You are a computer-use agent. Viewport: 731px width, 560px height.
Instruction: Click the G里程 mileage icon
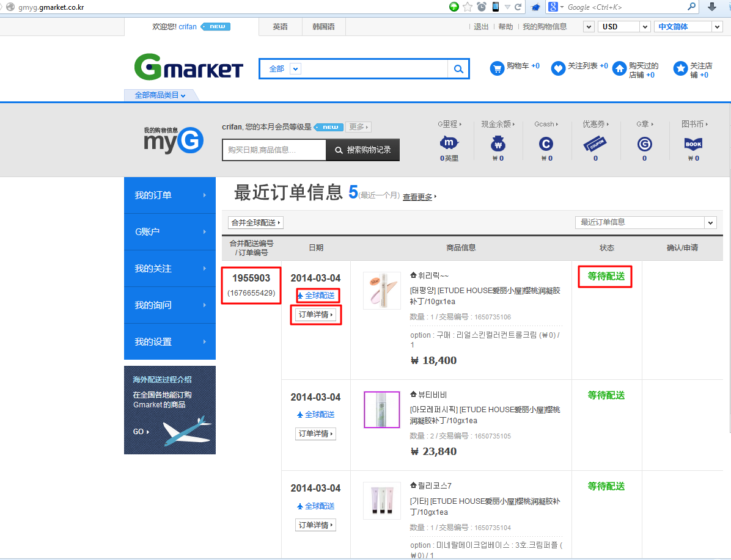(x=449, y=143)
